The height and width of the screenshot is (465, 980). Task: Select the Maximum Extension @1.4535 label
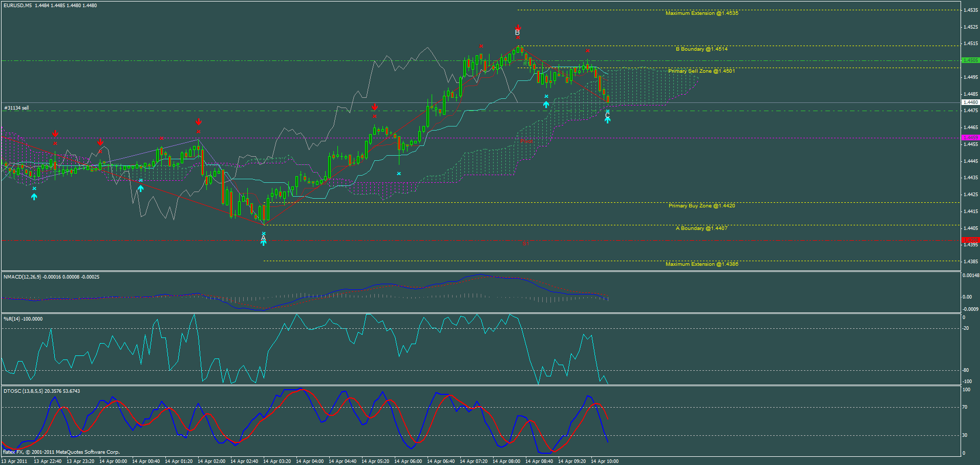(x=703, y=13)
